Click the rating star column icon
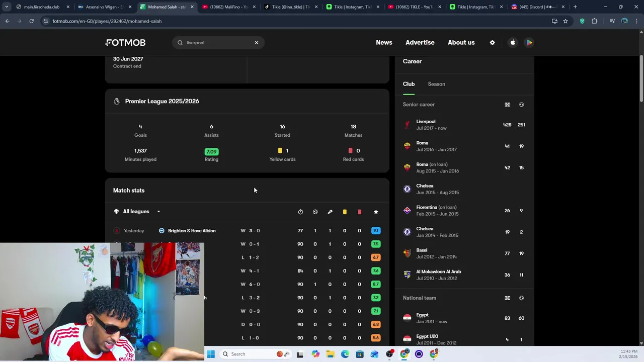This screenshot has height=362, width=644. [376, 212]
